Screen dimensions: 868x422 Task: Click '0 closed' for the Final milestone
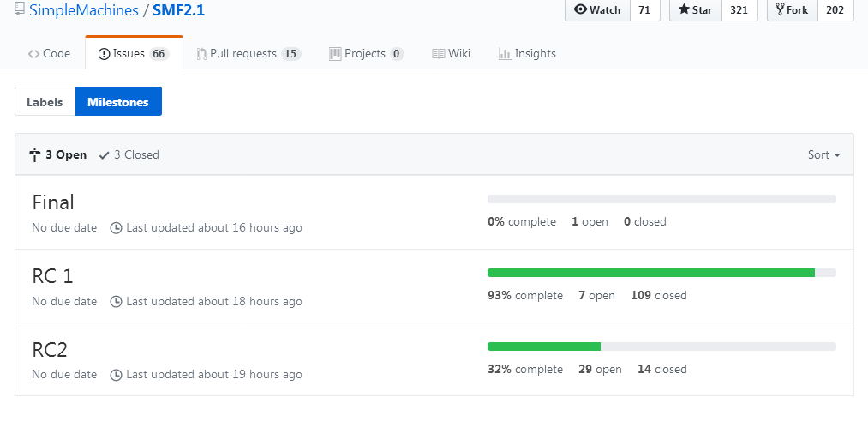point(645,221)
